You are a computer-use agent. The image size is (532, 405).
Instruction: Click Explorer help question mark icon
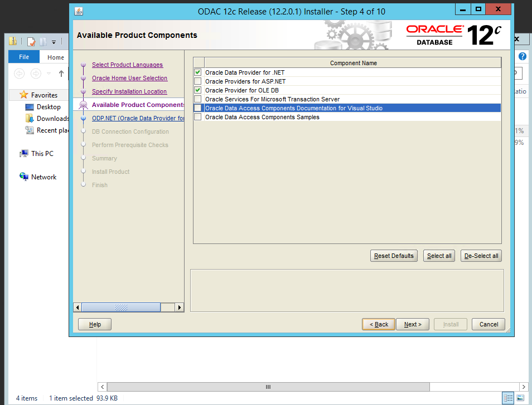tap(522, 56)
